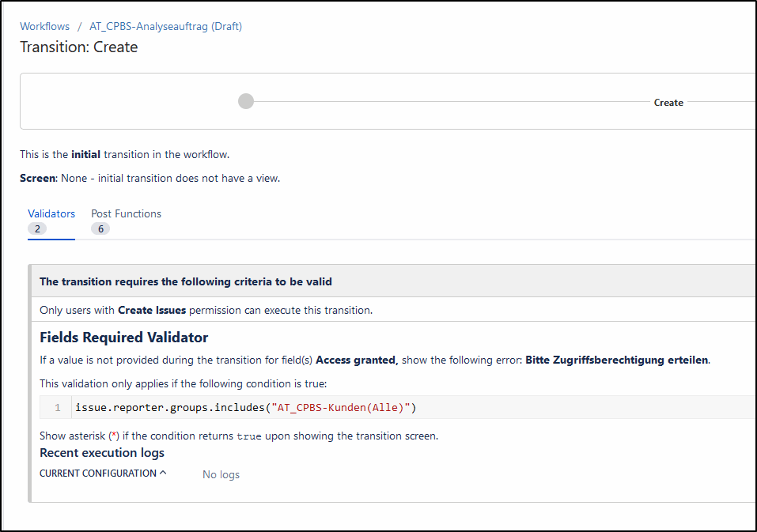Click the Post Functions count badge showing 6

[100, 228]
